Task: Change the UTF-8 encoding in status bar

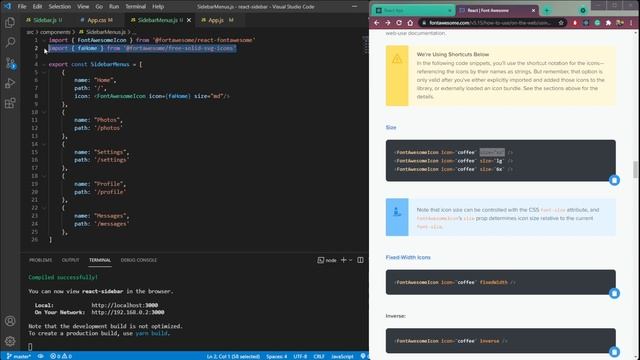Action: tap(300, 356)
